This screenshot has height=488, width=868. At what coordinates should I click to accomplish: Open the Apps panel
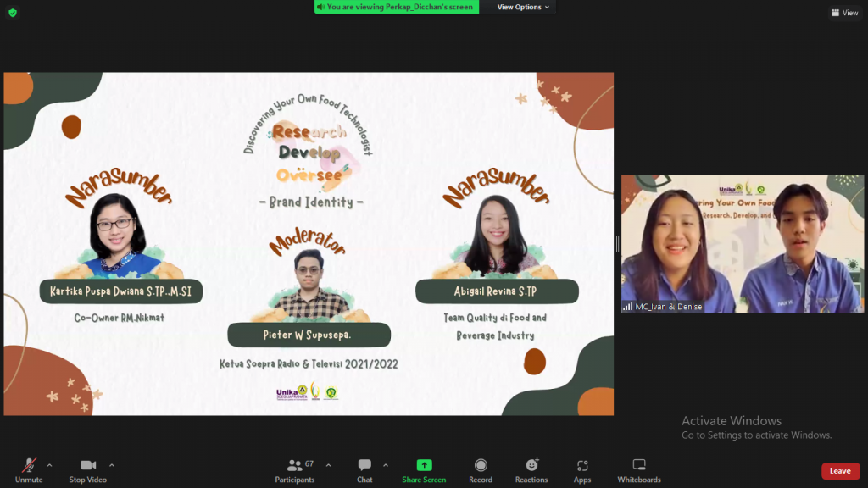coord(582,469)
